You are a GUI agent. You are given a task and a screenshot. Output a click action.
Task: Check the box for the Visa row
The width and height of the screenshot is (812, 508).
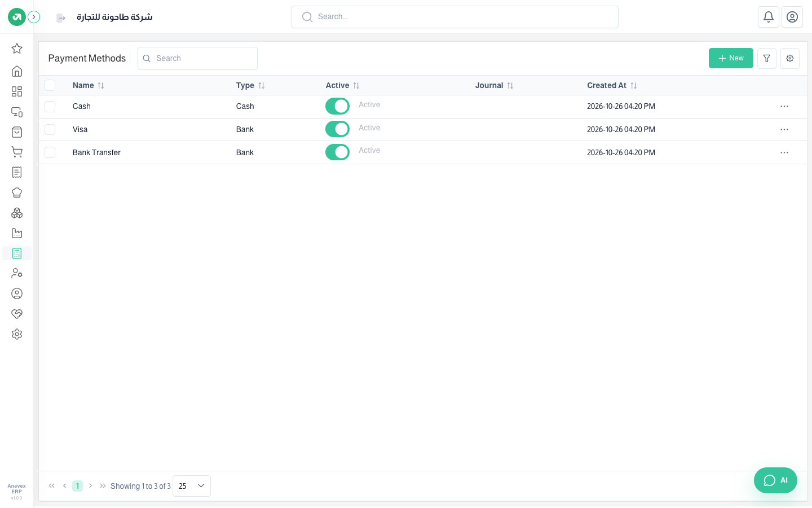[x=50, y=129]
